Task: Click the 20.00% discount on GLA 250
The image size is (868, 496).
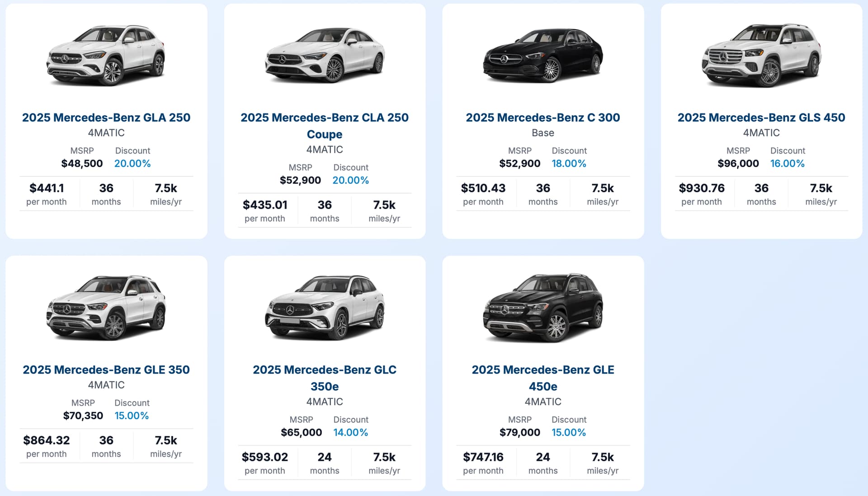Action: pyautogui.click(x=132, y=164)
